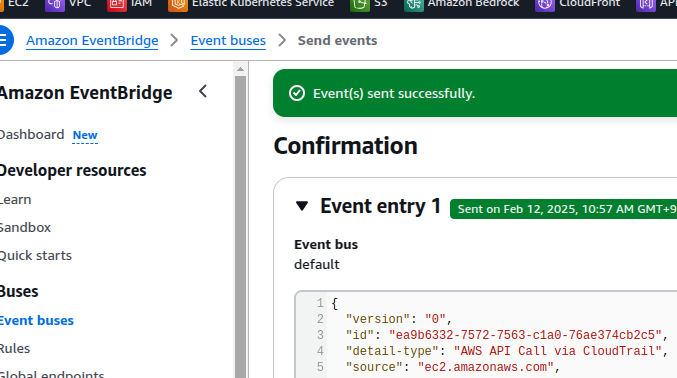
Task: Collapse the Event entry 1 section
Action: [x=302, y=206]
